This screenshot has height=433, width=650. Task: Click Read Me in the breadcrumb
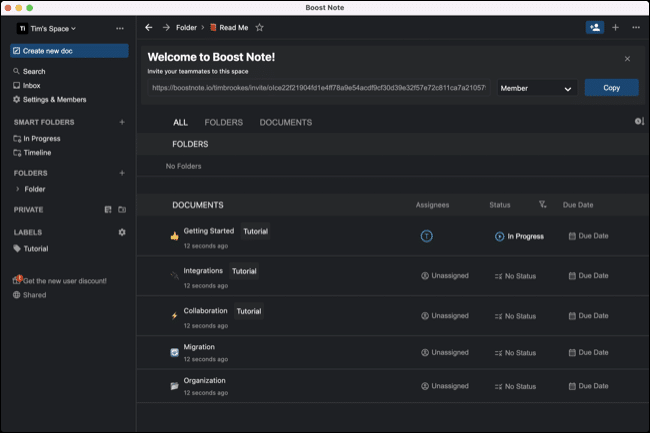pyautogui.click(x=234, y=28)
